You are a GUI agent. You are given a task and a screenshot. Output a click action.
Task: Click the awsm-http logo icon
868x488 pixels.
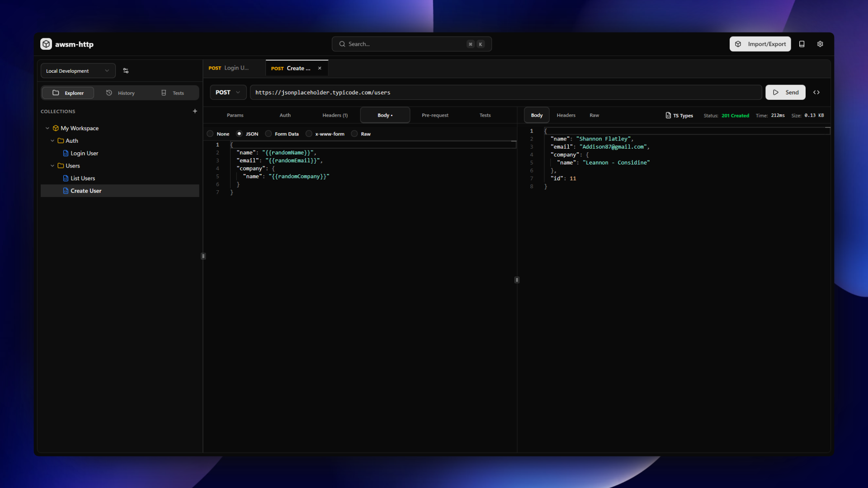[46, 44]
